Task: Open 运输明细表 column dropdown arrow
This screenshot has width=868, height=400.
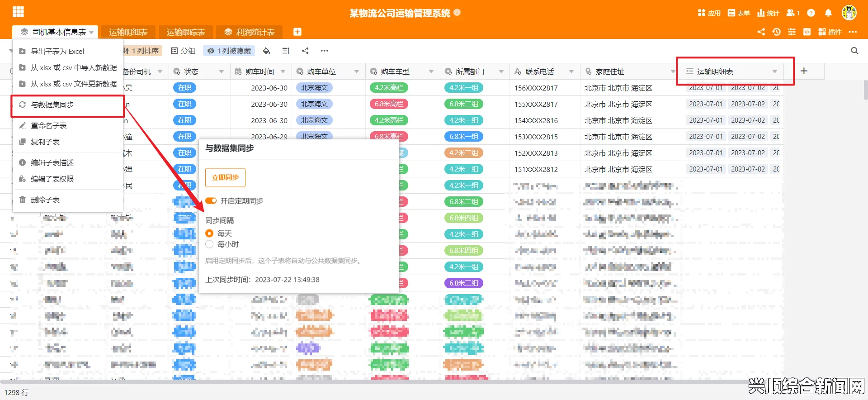Action: coord(775,71)
